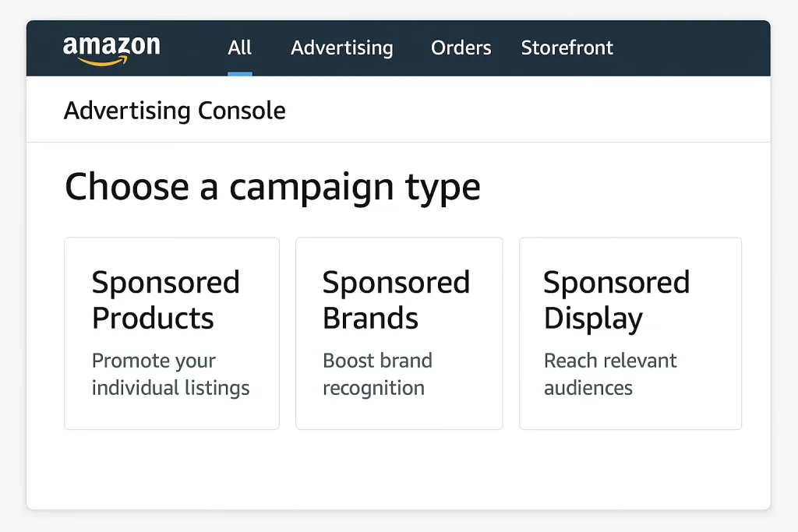Image resolution: width=798 pixels, height=532 pixels.
Task: Click the Advertising Console title
Action: (175, 111)
